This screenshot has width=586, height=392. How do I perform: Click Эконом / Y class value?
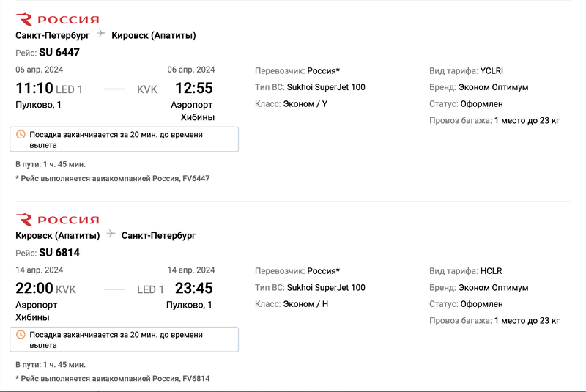pos(305,104)
